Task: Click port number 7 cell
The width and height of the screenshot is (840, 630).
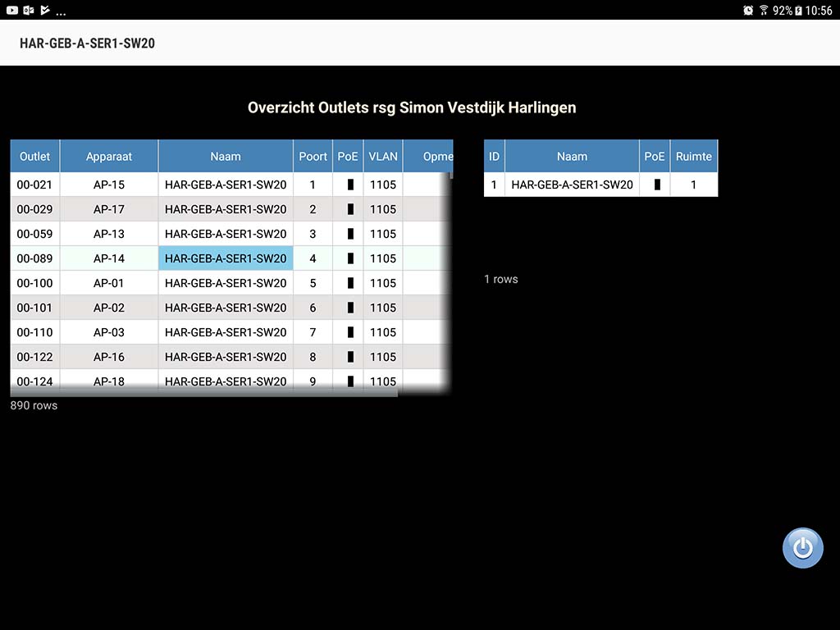Action: click(x=313, y=333)
